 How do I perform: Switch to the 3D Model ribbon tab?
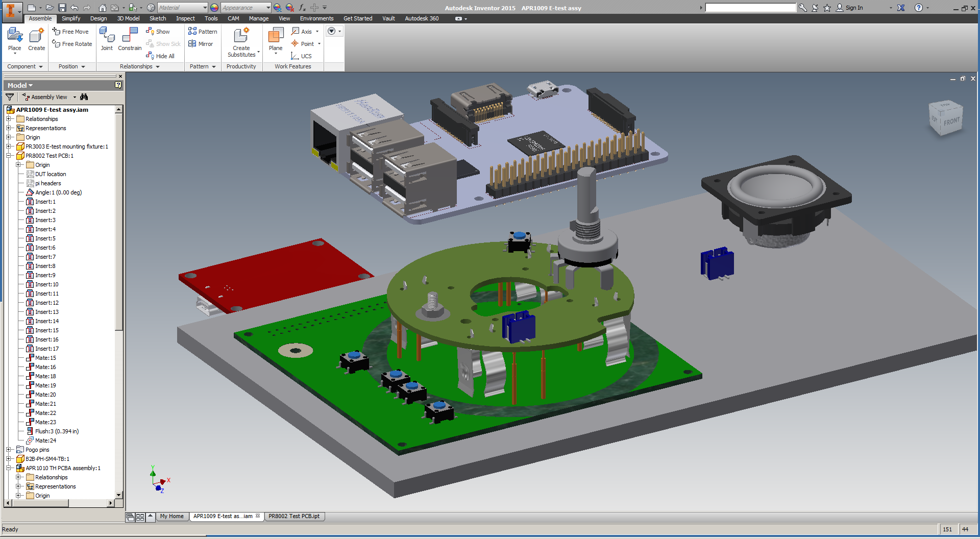click(128, 18)
